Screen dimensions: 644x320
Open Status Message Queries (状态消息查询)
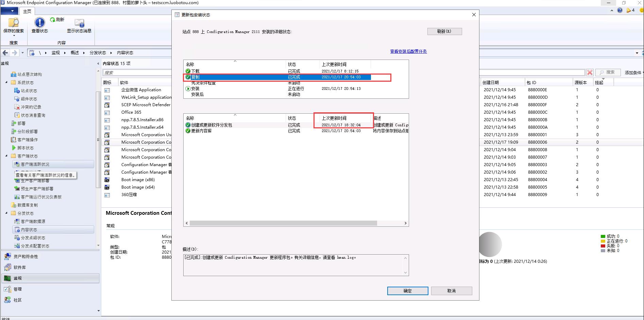pos(30,115)
